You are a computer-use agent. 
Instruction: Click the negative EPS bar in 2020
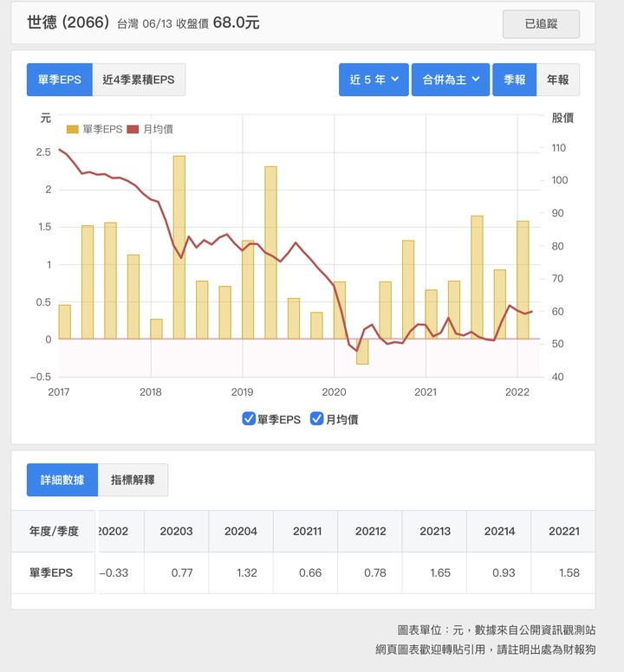click(362, 352)
